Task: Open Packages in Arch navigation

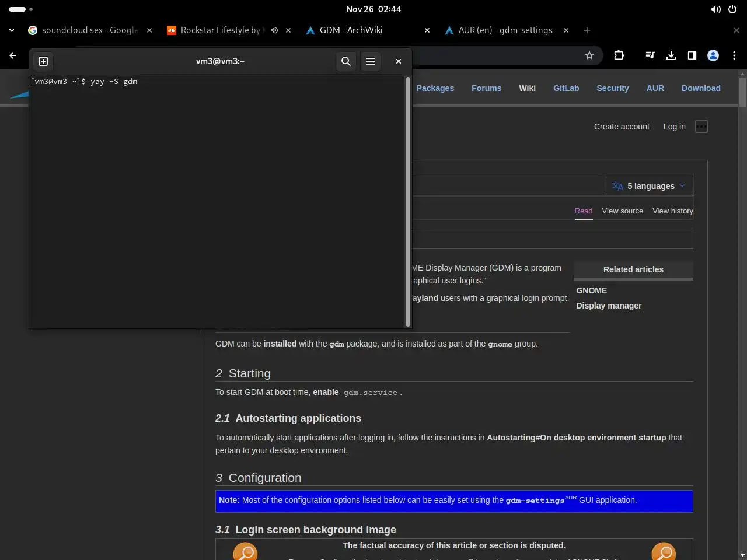Action: [x=435, y=88]
